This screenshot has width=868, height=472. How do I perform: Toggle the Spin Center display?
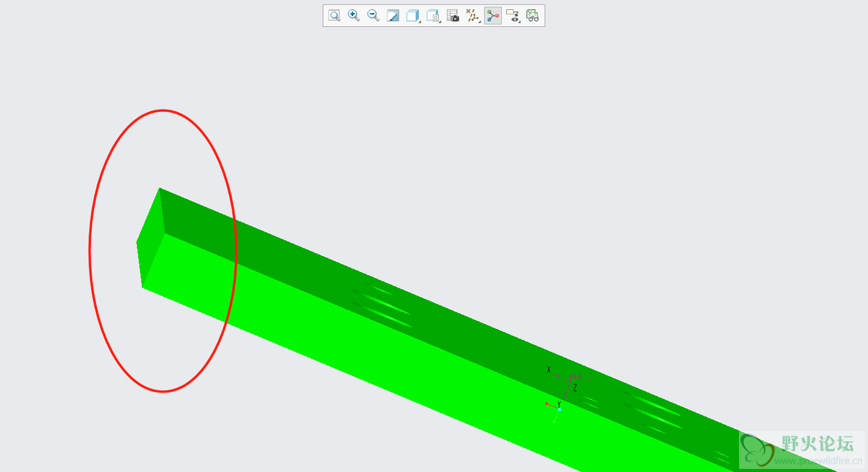point(493,16)
